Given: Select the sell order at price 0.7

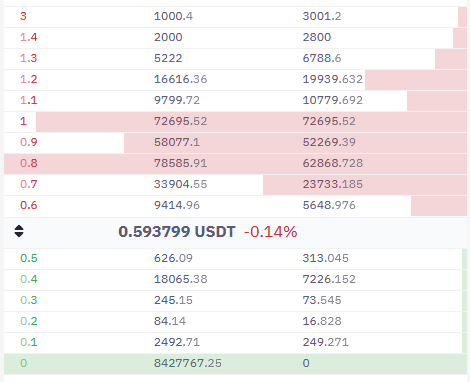Looking at the screenshot, I should [235, 184].
